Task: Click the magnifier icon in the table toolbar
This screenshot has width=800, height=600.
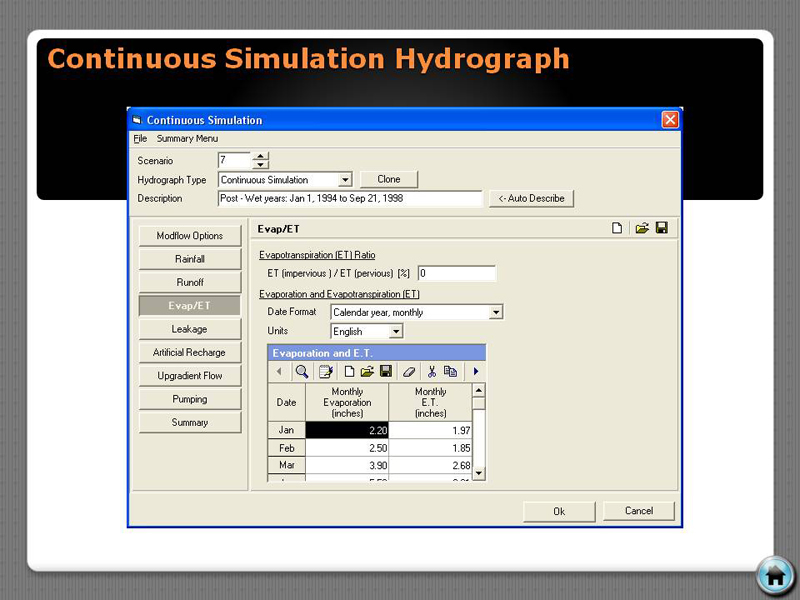Action: click(x=302, y=371)
